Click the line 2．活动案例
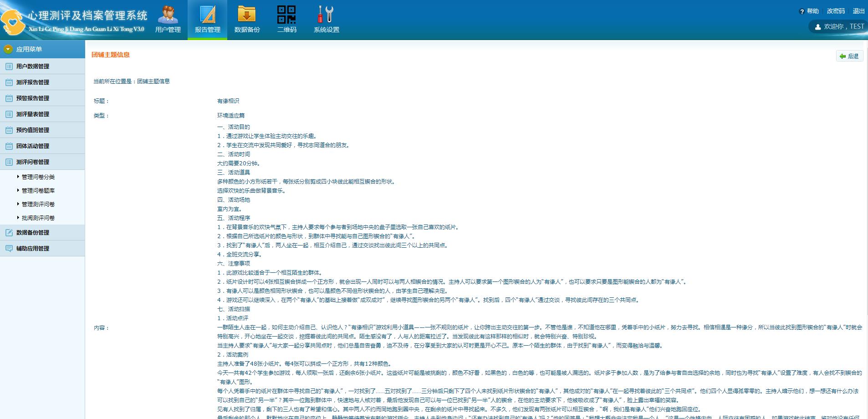This screenshot has width=868, height=419. [x=233, y=355]
